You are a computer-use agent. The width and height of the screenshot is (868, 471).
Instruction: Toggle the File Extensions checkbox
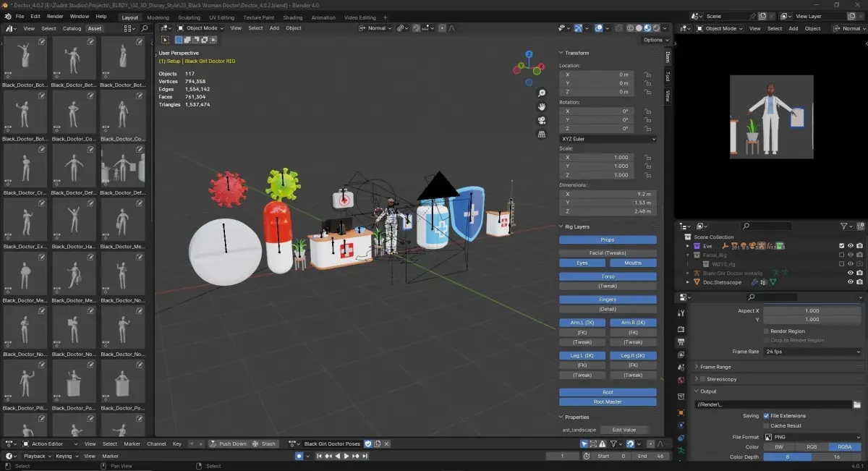pyautogui.click(x=766, y=416)
